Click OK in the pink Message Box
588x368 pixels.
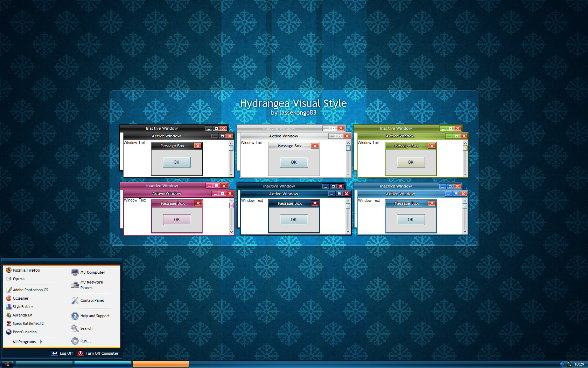177,220
